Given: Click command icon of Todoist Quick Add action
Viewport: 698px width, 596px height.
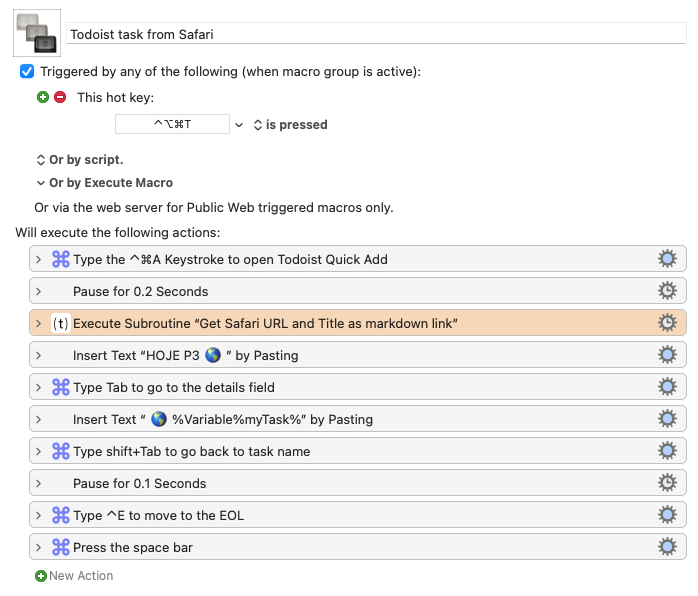Looking at the screenshot, I should [61, 259].
